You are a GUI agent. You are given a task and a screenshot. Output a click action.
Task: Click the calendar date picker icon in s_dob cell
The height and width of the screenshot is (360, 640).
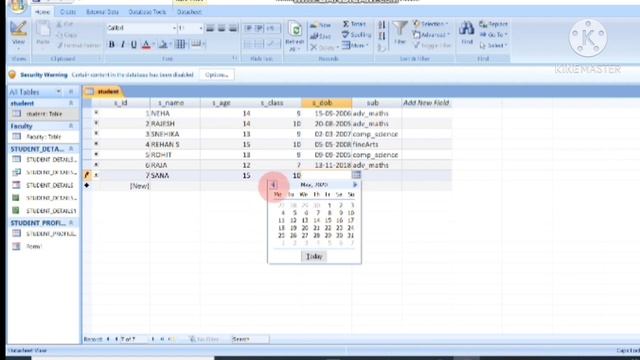pos(356,175)
